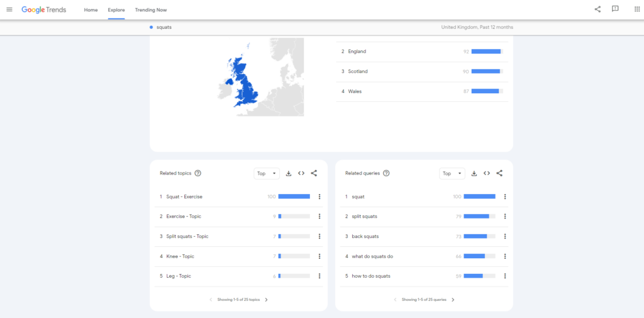
Task: Open more options for Knee - Topic
Action: pos(319,256)
